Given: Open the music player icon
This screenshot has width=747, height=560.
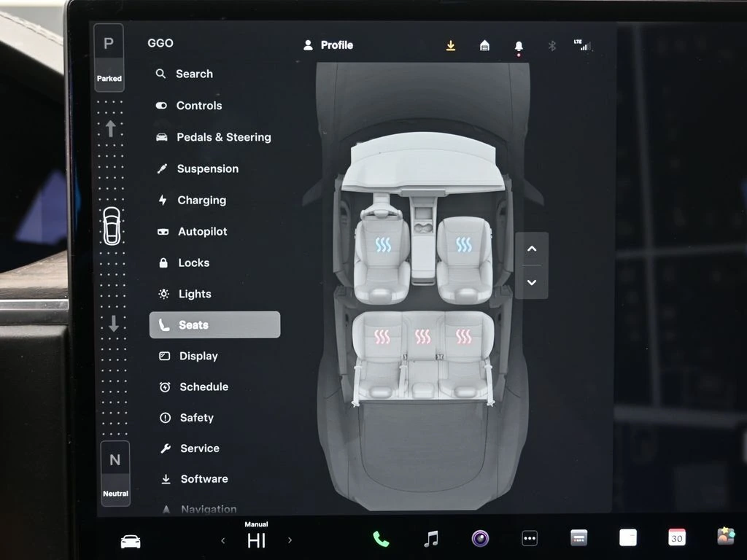Looking at the screenshot, I should 431,539.
